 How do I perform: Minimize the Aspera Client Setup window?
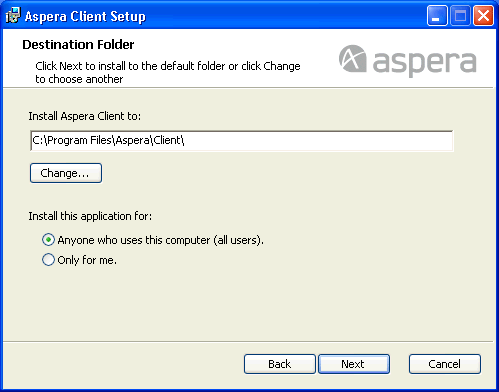(437, 16)
